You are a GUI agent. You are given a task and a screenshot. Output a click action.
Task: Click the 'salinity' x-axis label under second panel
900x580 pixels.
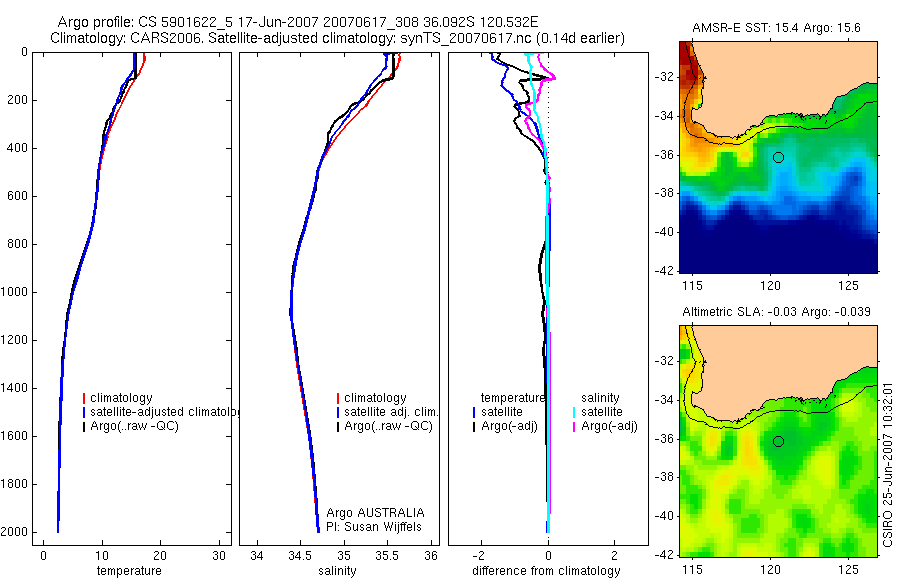(337, 571)
